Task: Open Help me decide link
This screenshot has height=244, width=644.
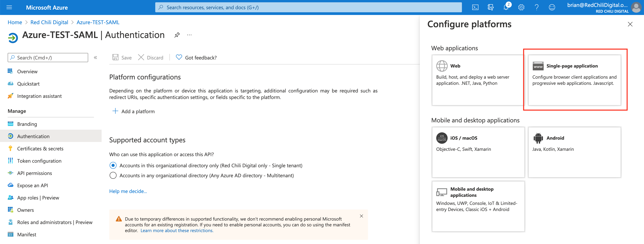Action: tap(128, 191)
